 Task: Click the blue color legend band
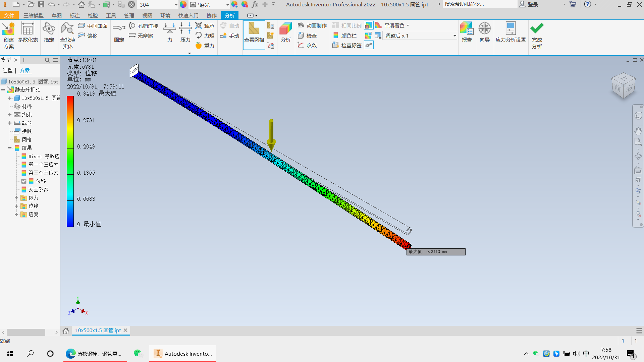coord(70,214)
